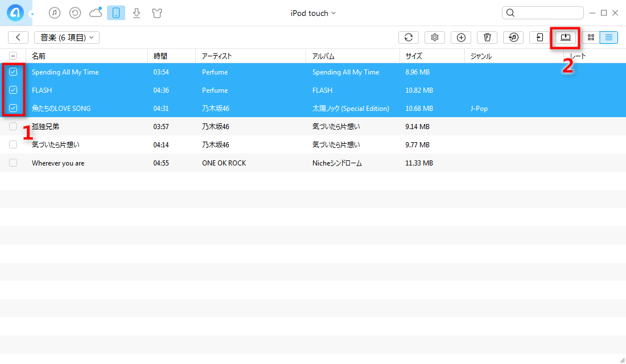
Task: Open the AnyTrans logo menu
Action: point(15,13)
